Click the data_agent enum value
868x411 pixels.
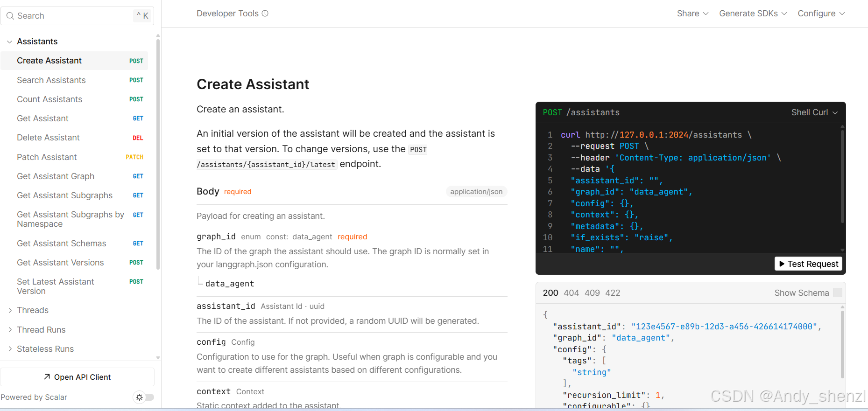(x=230, y=284)
